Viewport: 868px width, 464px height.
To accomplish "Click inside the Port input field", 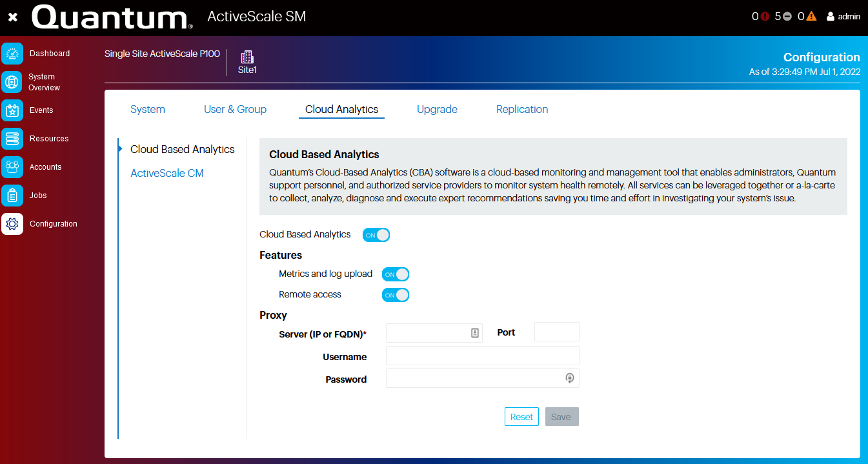I will [x=556, y=331].
